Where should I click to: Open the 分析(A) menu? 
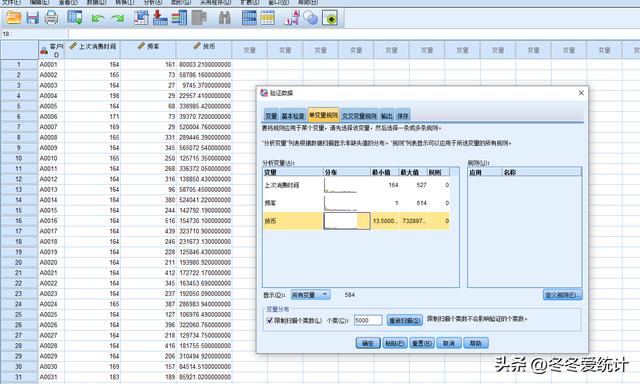tap(153, 2)
